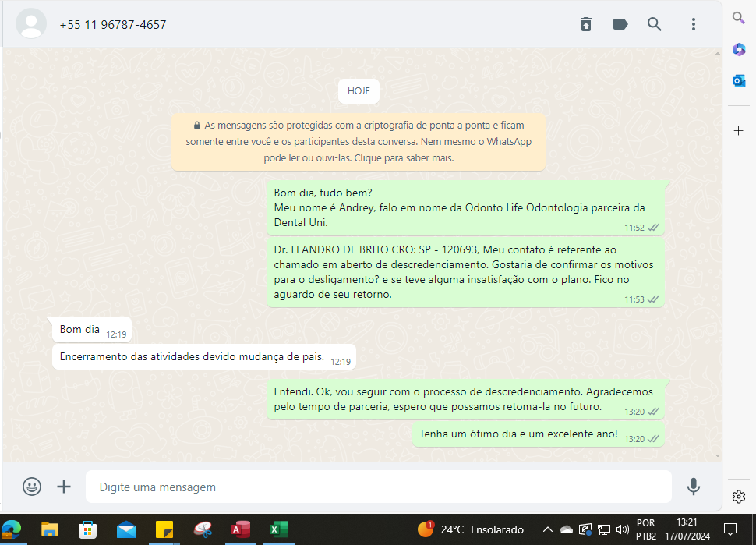Screen dimensions: 756x545
Task: Focus the 'Digite uma mensagem' text field
Action: click(x=378, y=487)
